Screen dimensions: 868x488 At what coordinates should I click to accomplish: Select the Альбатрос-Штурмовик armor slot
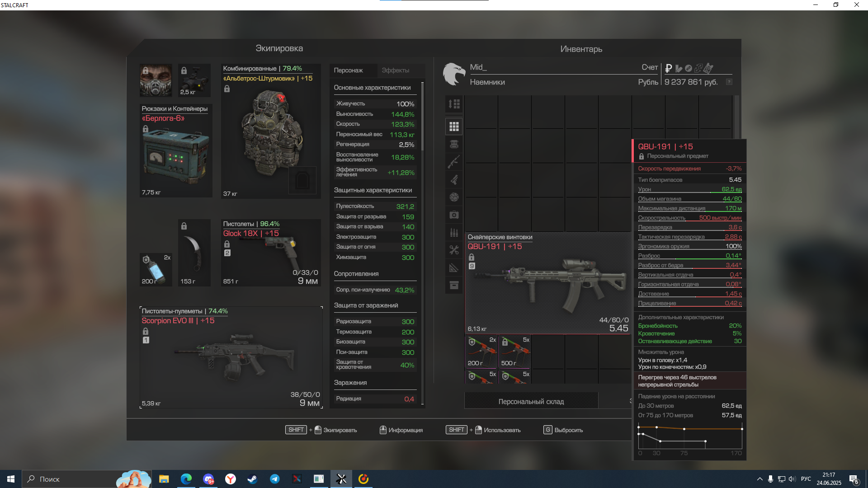click(271, 131)
